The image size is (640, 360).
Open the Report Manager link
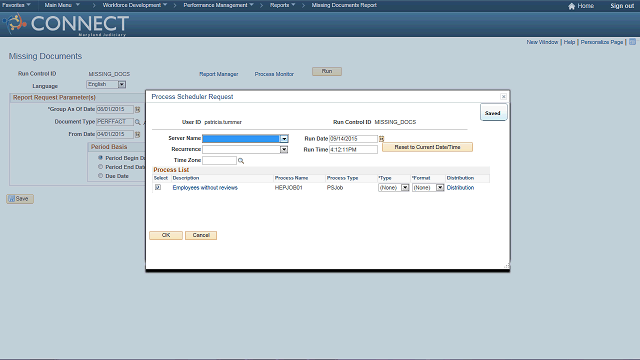(219, 74)
